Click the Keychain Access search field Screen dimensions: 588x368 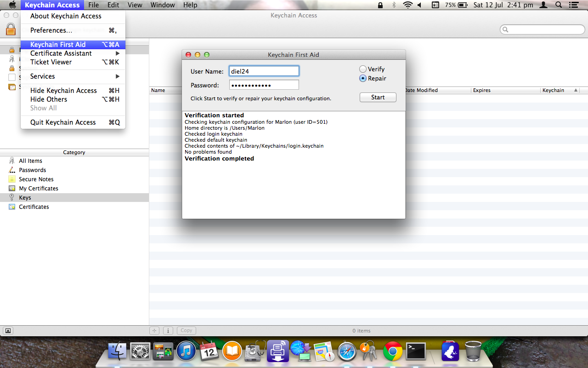542,29
